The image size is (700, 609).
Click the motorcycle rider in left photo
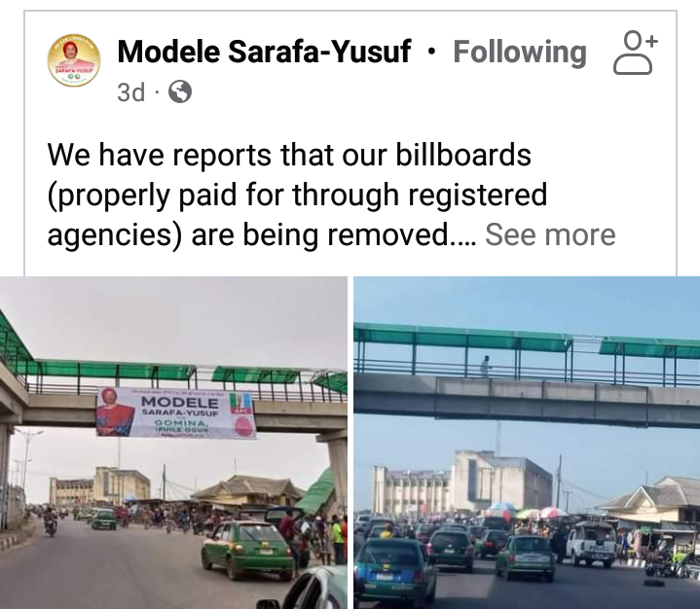[50, 521]
